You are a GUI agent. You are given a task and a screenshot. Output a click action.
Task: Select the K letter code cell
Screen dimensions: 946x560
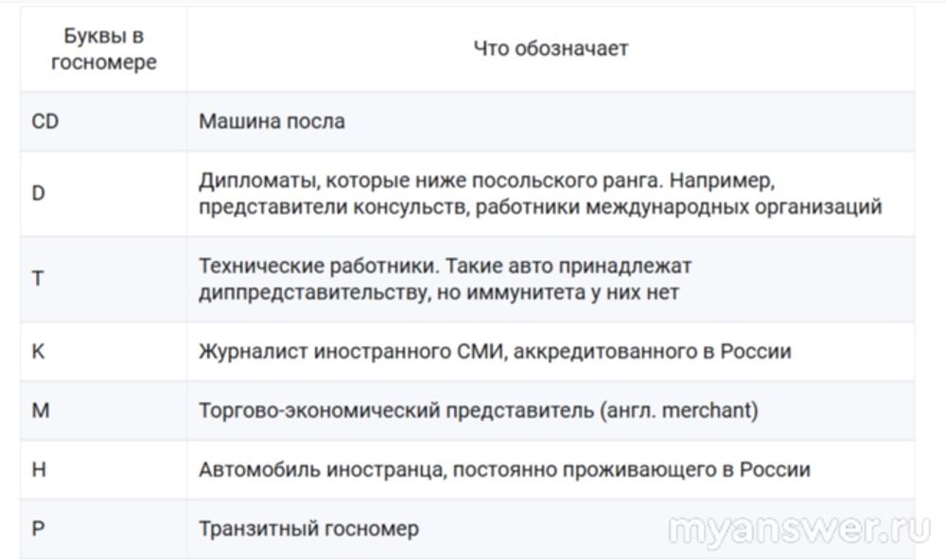click(39, 351)
